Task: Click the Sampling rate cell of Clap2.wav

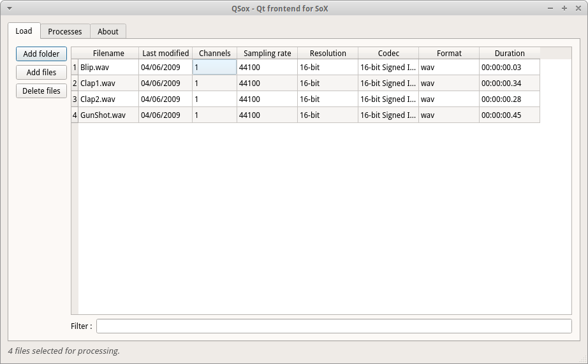Action: tap(267, 99)
